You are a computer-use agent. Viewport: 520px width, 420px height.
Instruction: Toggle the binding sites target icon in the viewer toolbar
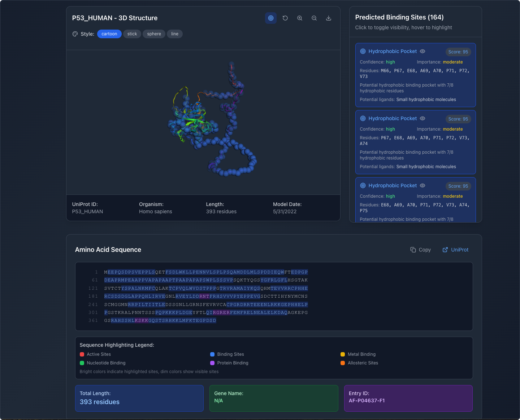(x=271, y=18)
